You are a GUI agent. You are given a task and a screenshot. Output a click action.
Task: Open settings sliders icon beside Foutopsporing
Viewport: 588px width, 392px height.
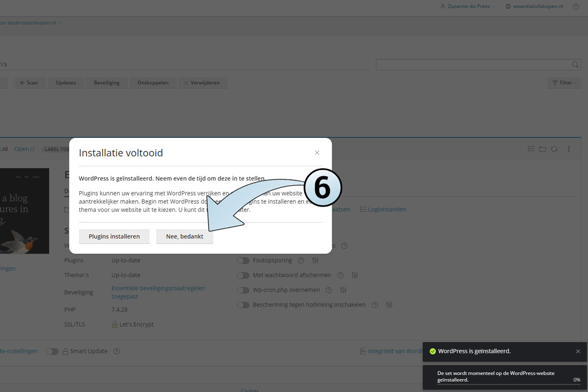[x=315, y=261]
